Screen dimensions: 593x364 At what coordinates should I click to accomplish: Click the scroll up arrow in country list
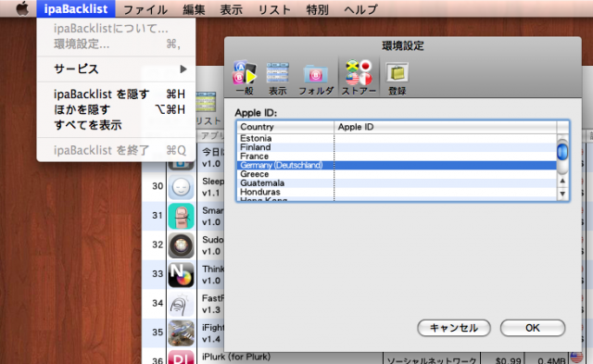[x=562, y=181]
